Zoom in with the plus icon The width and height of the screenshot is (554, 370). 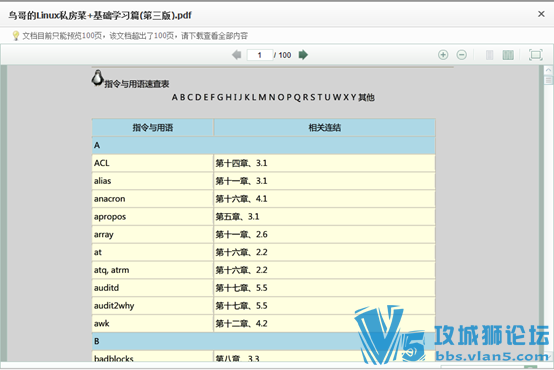point(443,55)
